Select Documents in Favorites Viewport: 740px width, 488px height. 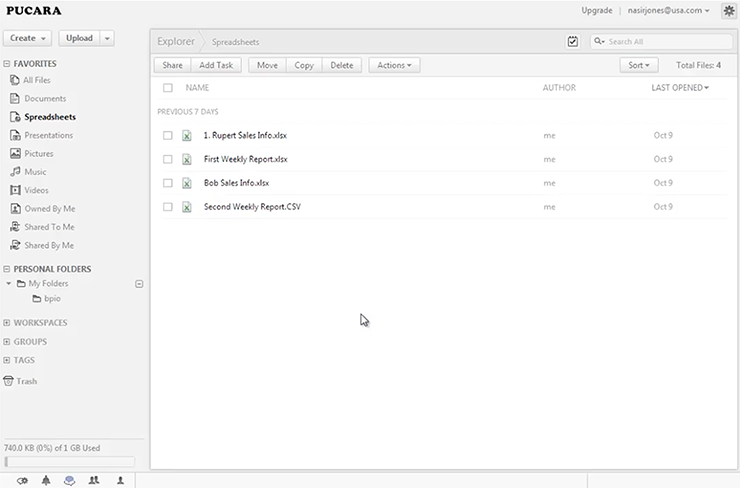pos(45,99)
